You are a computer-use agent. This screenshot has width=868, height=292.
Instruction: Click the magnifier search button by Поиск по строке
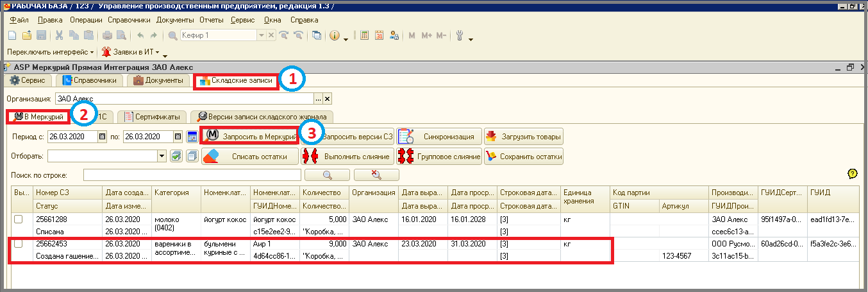click(327, 175)
